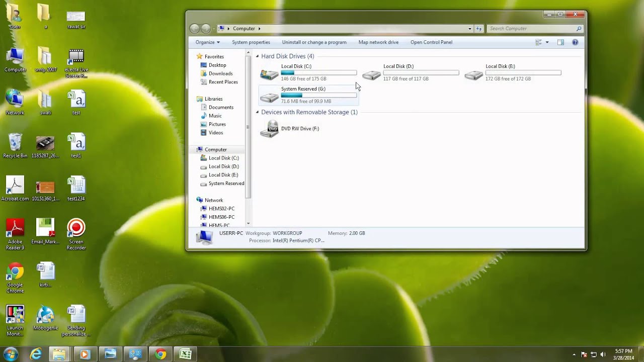The height and width of the screenshot is (362, 644).
Task: Collapse the Hard Disk Drives group
Action: click(257, 56)
